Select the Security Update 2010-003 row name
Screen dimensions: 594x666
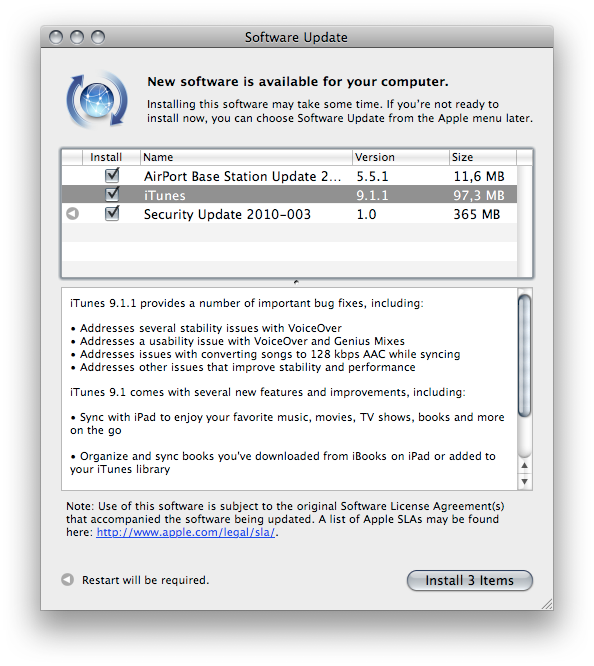(227, 214)
